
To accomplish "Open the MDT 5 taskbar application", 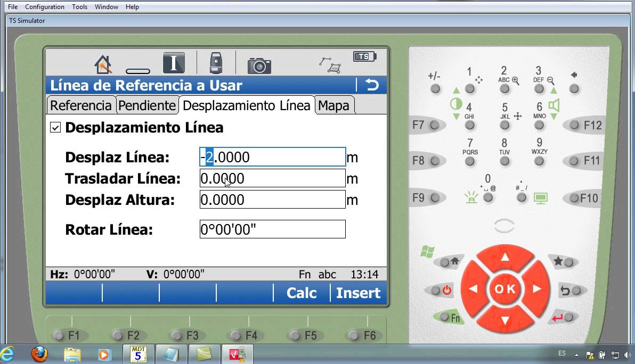I will (138, 354).
